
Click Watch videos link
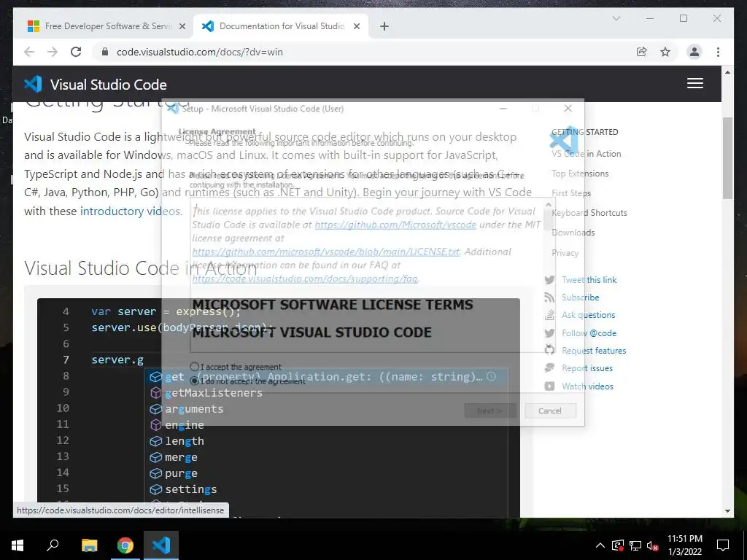(587, 386)
